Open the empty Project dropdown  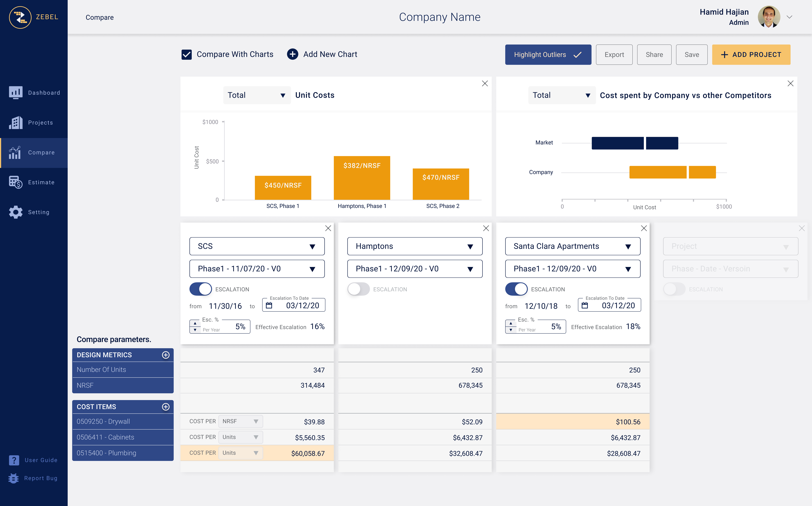tap(731, 246)
